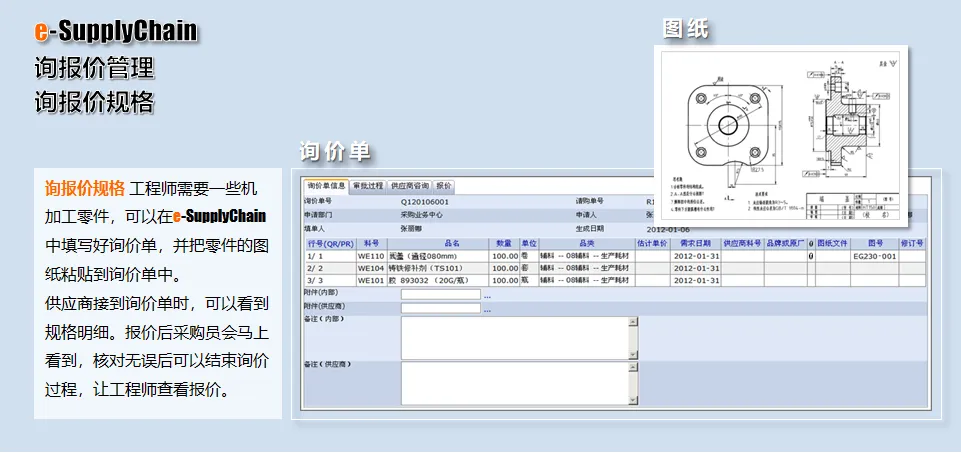
Task: Select the 供应商料号 column header
Action: click(743, 243)
